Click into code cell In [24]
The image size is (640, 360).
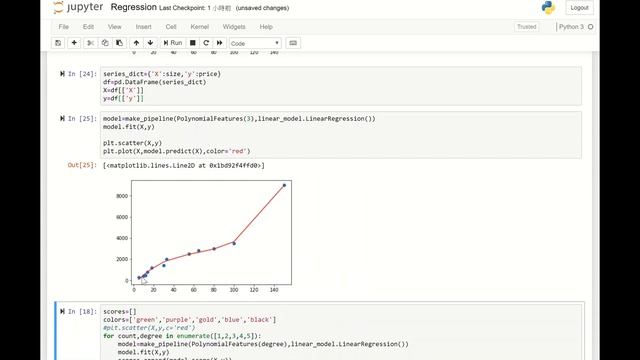tap(341, 86)
